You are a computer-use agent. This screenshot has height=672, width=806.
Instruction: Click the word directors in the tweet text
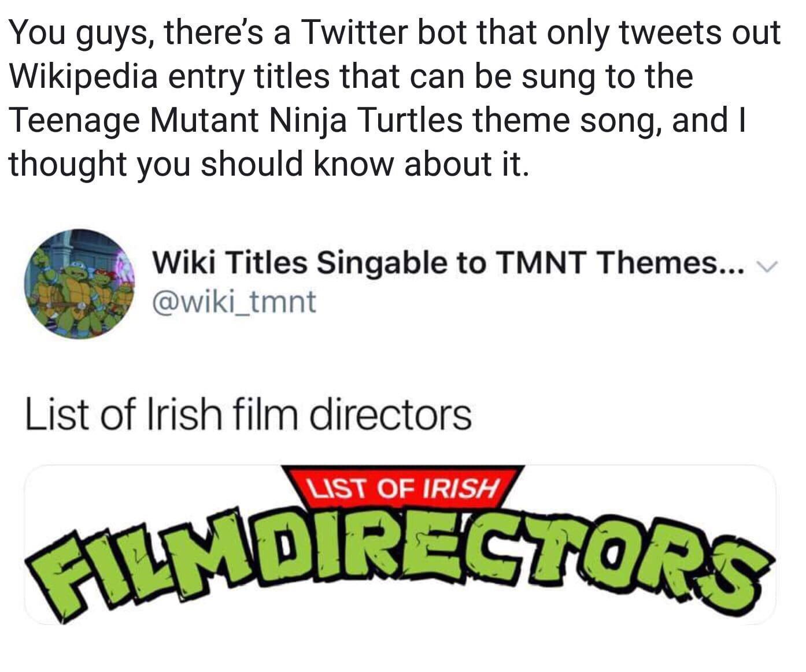pos(390,415)
